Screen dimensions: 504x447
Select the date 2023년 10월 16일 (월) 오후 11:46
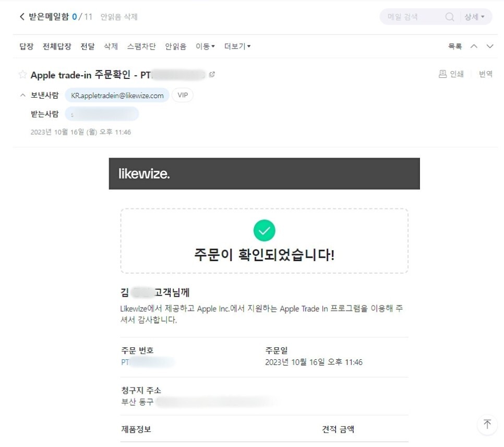click(x=81, y=132)
